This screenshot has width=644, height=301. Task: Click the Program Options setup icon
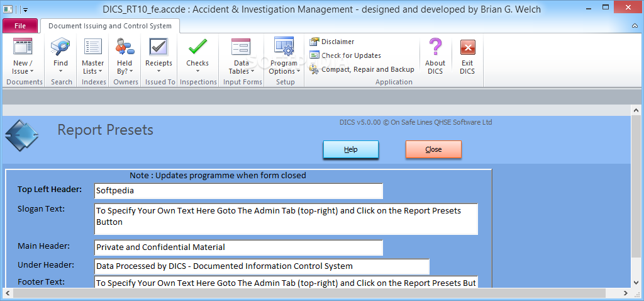pyautogui.click(x=284, y=46)
